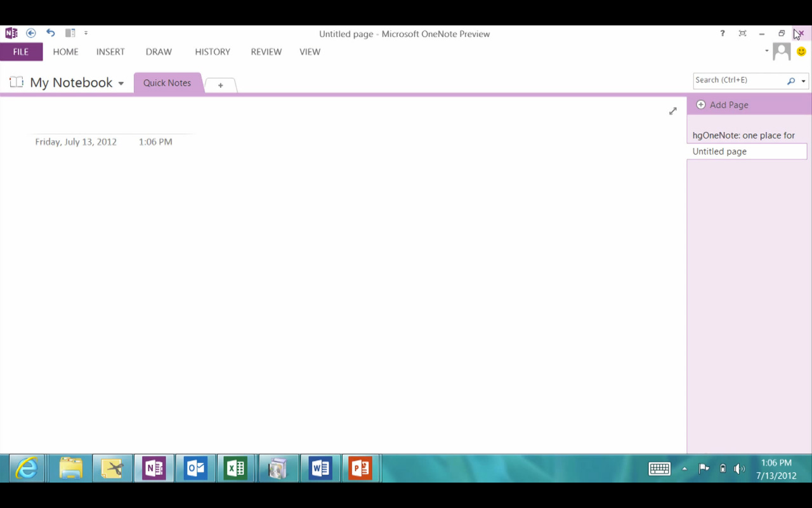Click the Dock to Desktop icon
Screen dimensions: 812x508
coord(70,33)
